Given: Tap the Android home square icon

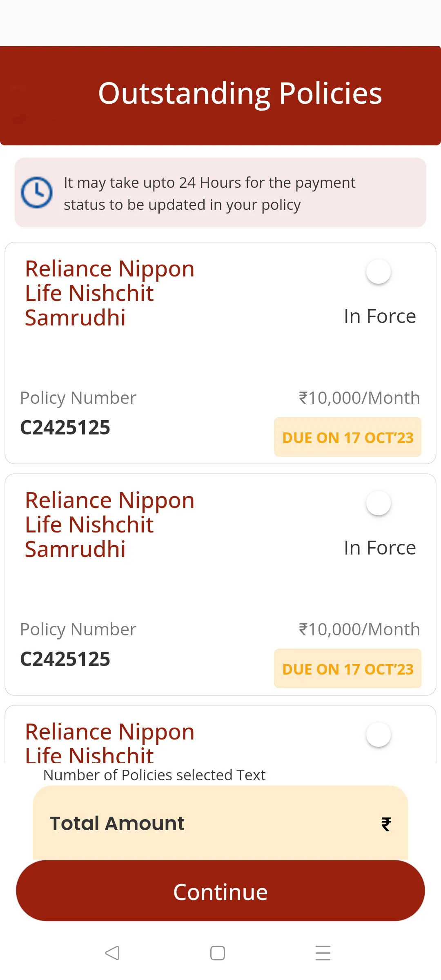Looking at the screenshot, I should (218, 953).
